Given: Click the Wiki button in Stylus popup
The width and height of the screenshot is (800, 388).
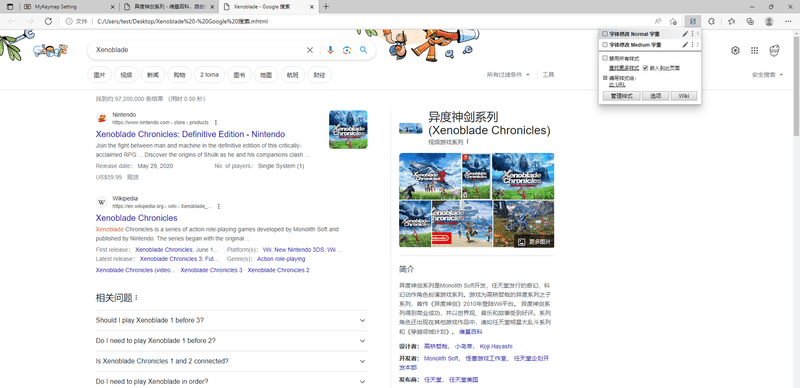Looking at the screenshot, I should (684, 96).
